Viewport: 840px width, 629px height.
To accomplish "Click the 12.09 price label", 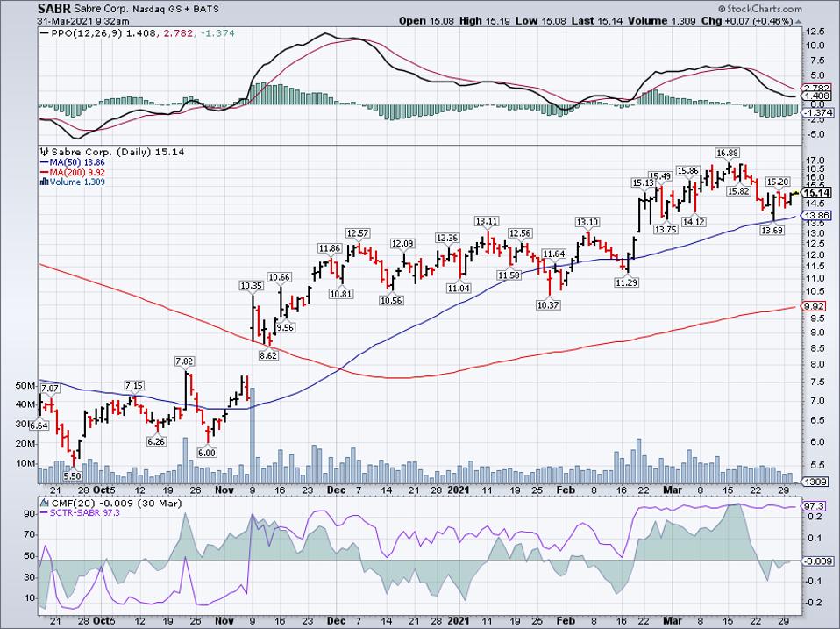I will [x=402, y=244].
